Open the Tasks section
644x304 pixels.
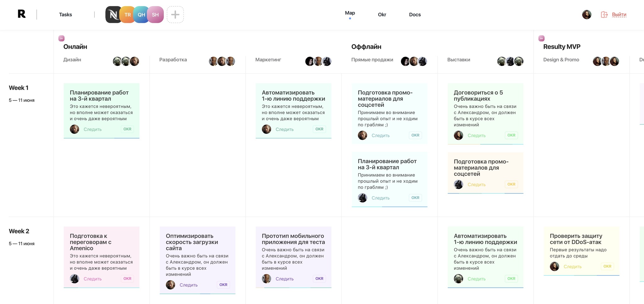point(65,14)
